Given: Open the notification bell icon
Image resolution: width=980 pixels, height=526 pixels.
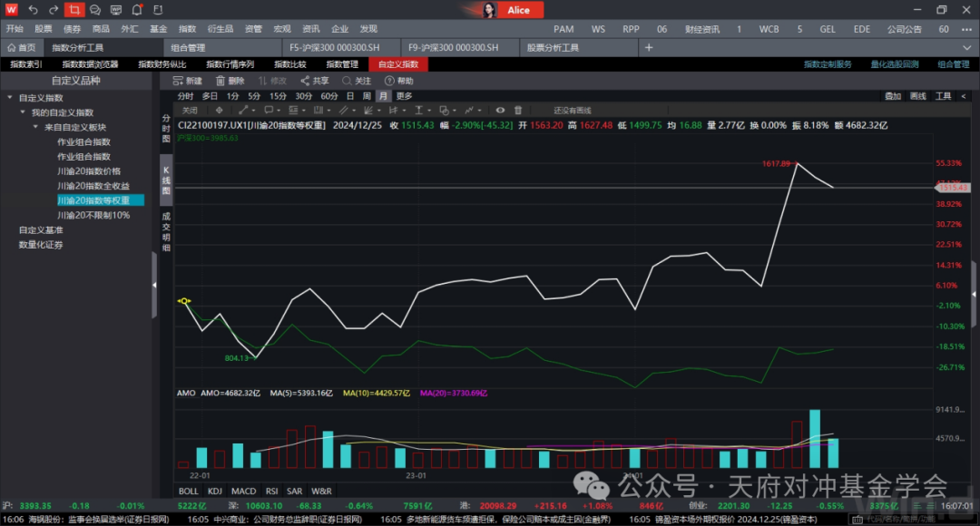Looking at the screenshot, I should (x=136, y=10).
